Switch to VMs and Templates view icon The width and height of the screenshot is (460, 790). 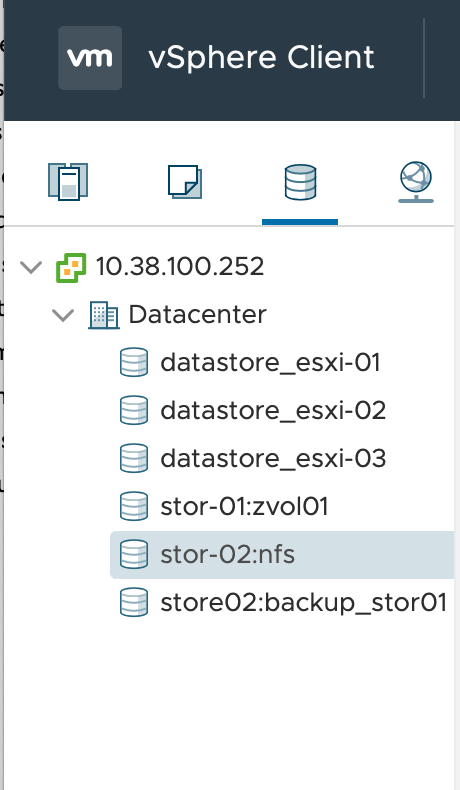pos(185,181)
